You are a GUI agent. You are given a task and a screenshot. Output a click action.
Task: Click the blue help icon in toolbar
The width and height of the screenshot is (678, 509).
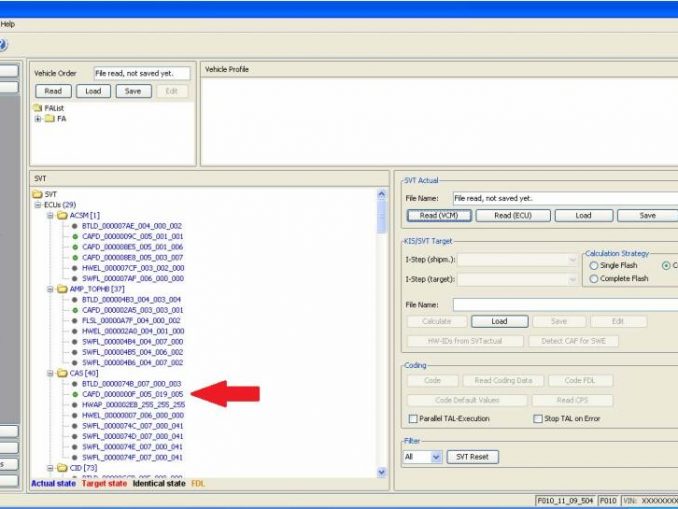(3, 44)
